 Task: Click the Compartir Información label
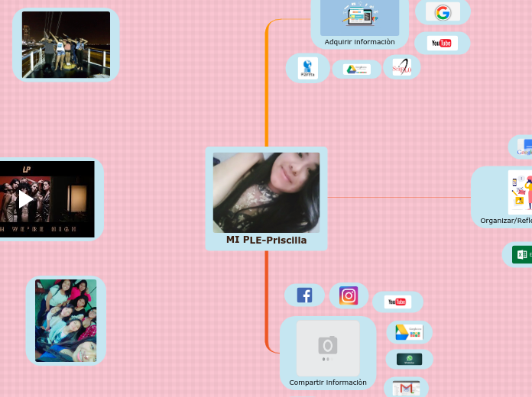coord(328,382)
